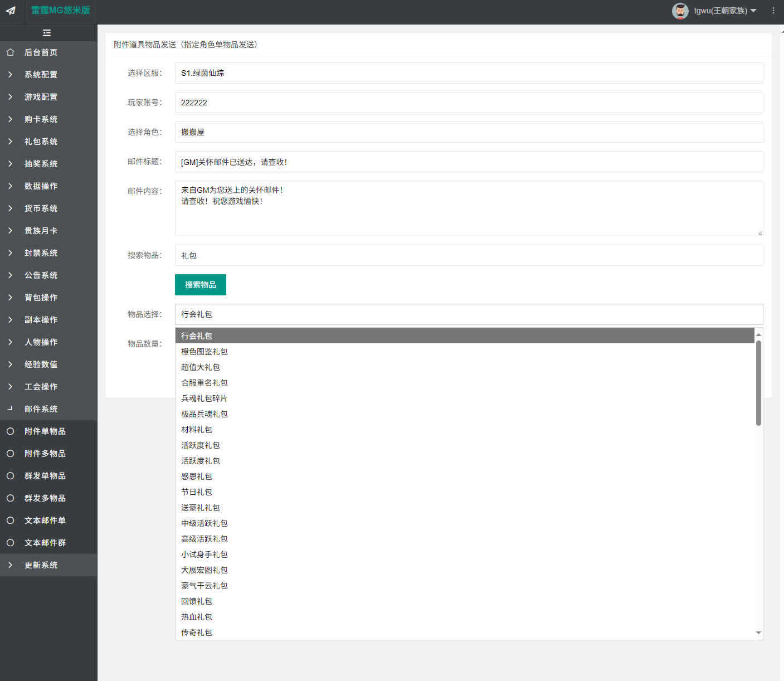
Task: Click the scroll-down arrow in item list
Action: click(758, 633)
